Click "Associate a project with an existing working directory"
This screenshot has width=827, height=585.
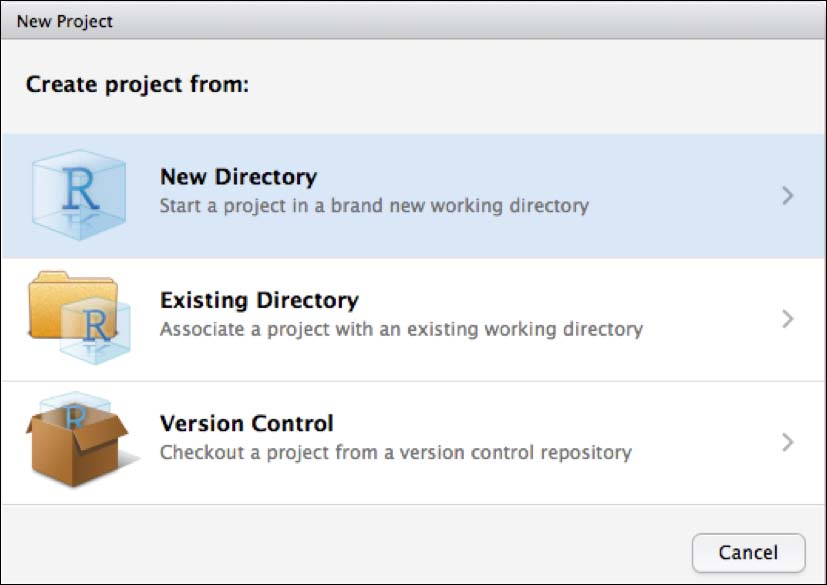tap(401, 329)
